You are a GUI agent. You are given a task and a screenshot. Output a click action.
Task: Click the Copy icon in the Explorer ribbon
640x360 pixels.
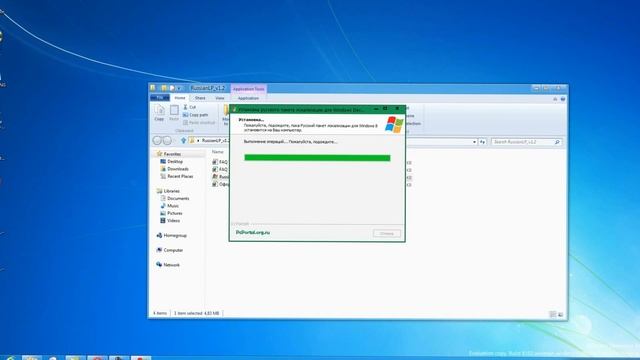pos(159,113)
